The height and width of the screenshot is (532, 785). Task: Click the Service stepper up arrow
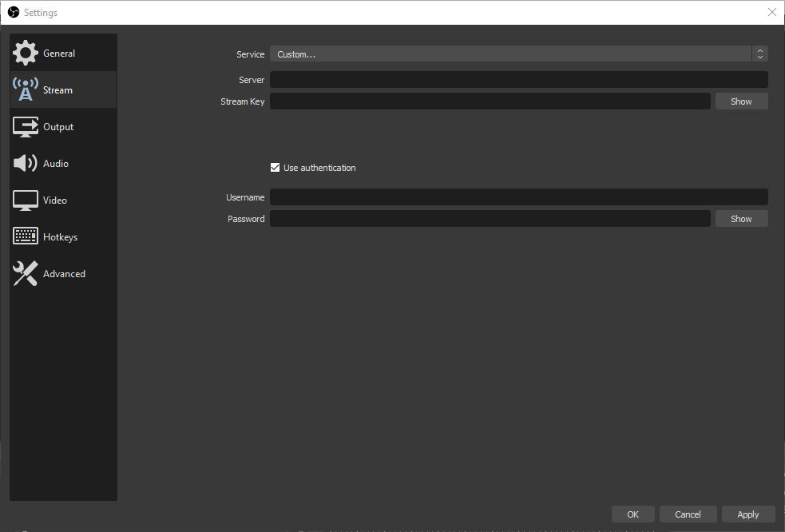tap(759, 50)
